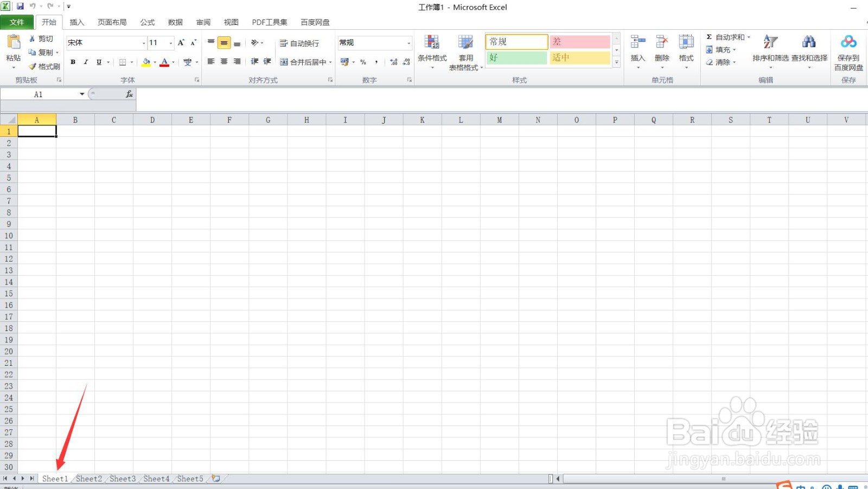Screen dimensions: 868x489
Task: Open Format as Table icon
Action: click(465, 42)
